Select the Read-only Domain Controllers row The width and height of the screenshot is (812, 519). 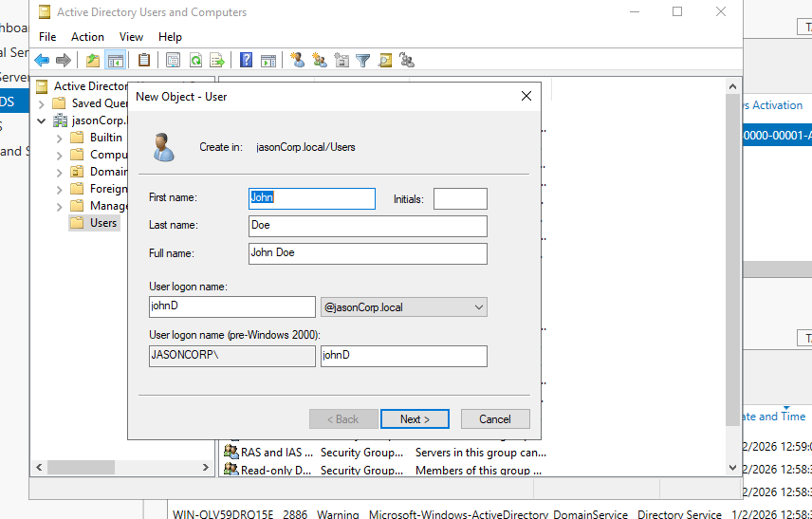(x=384, y=470)
